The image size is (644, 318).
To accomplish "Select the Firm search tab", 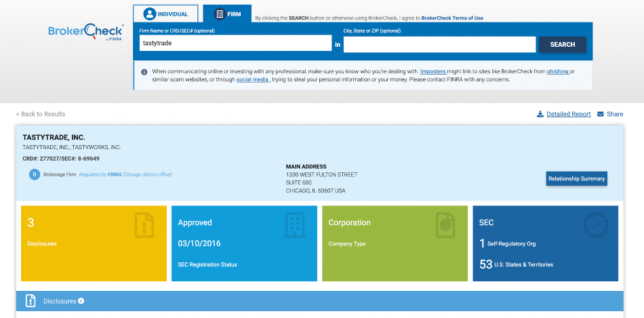I will click(x=227, y=14).
